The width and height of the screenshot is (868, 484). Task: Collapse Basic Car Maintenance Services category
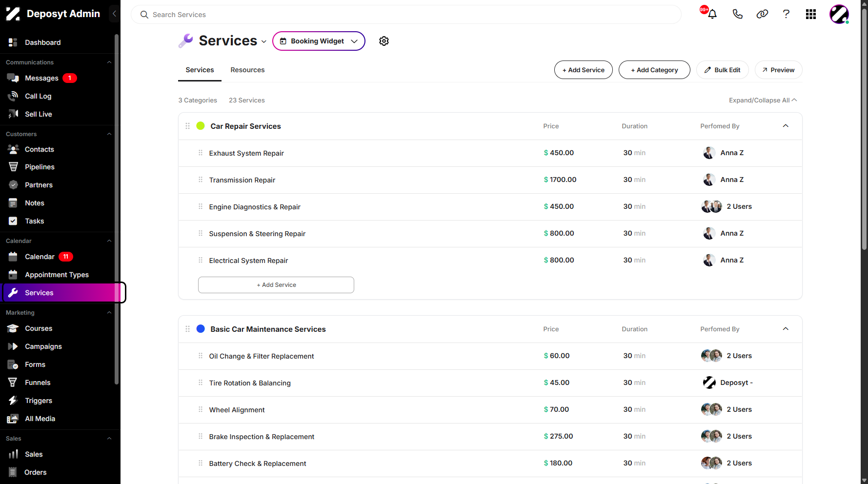(786, 329)
